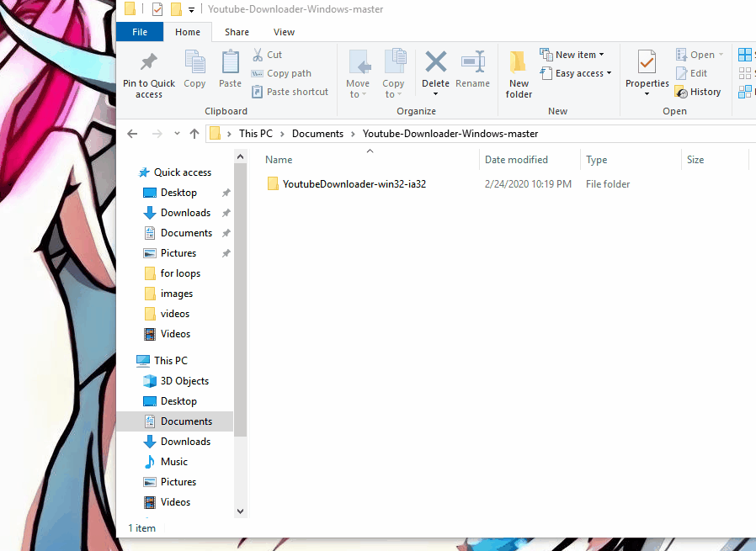Go back with the back arrow
The image size is (756, 551).
pyautogui.click(x=132, y=134)
